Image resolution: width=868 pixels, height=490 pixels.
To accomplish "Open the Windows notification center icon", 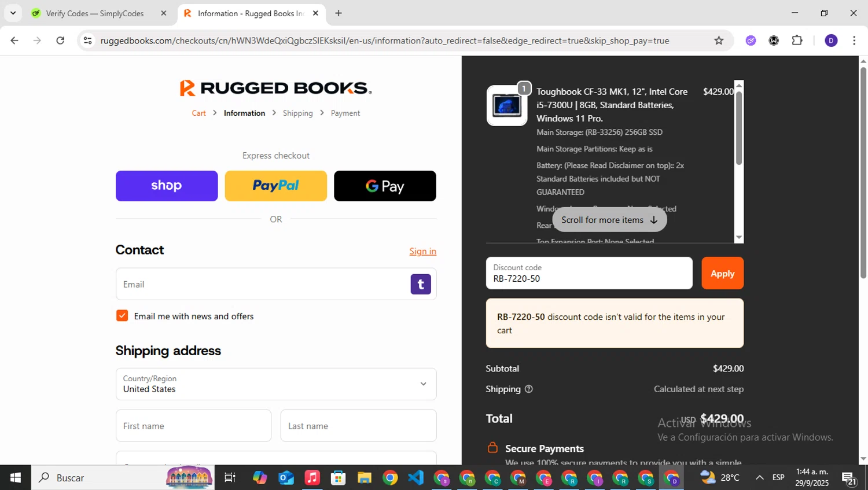I will click(x=849, y=478).
